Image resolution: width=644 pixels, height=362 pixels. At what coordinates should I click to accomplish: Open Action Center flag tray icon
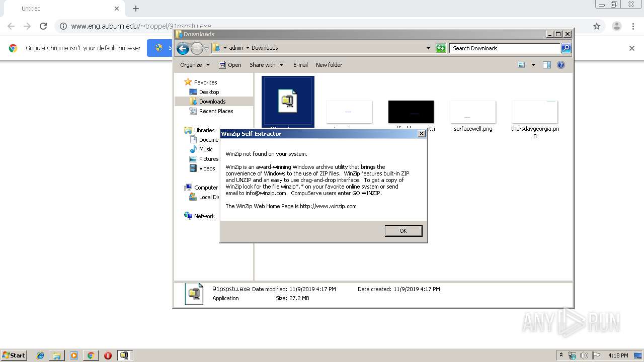(x=596, y=355)
